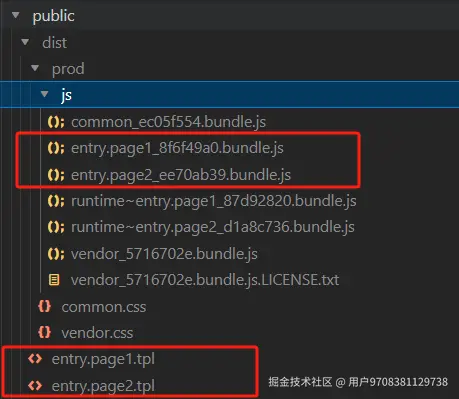Screen dimensions: 459x399
Task: Collapse the dist folder arrow
Action: [x=25, y=42]
